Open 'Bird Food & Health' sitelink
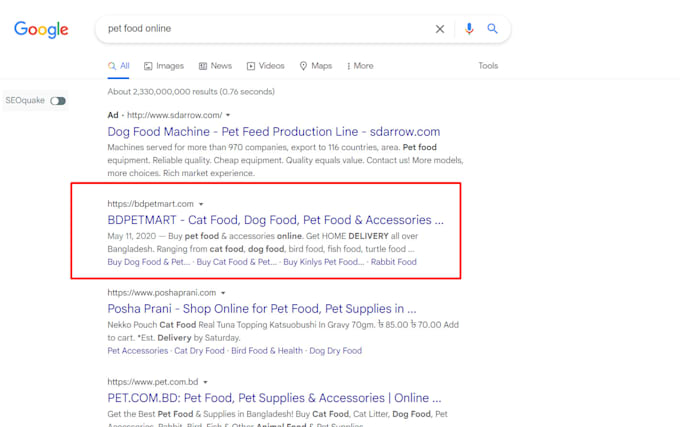This screenshot has width=680, height=427. click(267, 351)
